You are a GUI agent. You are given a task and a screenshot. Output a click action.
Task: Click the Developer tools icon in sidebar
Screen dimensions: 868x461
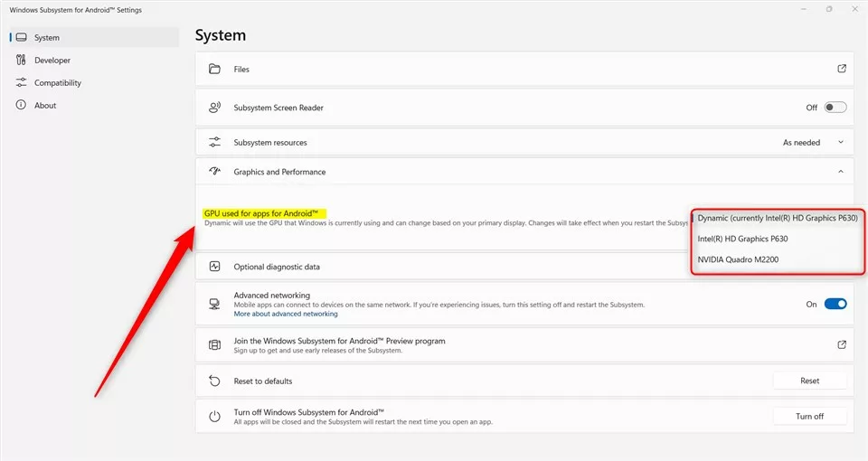pyautogui.click(x=21, y=61)
